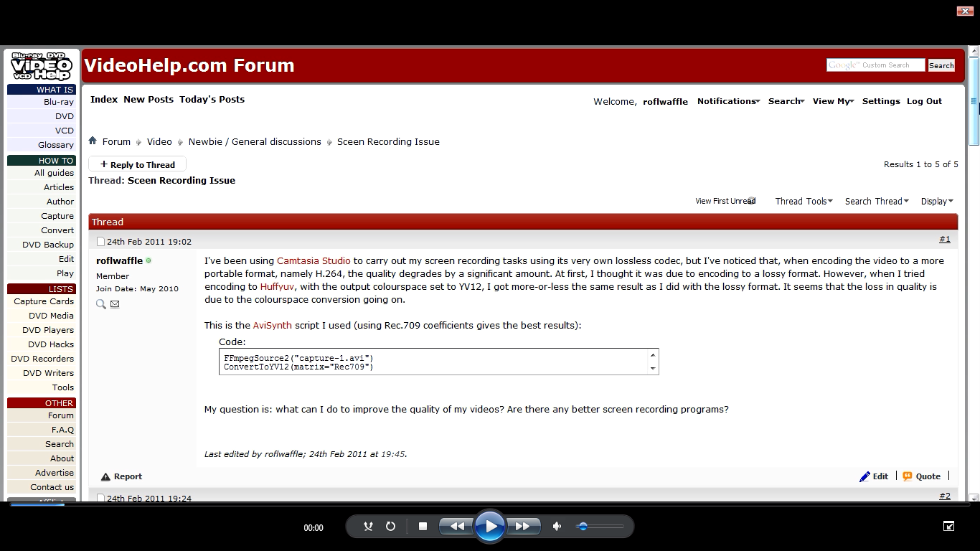Toggle repeat in the media player
Image resolution: width=980 pixels, height=551 pixels.
[390, 527]
